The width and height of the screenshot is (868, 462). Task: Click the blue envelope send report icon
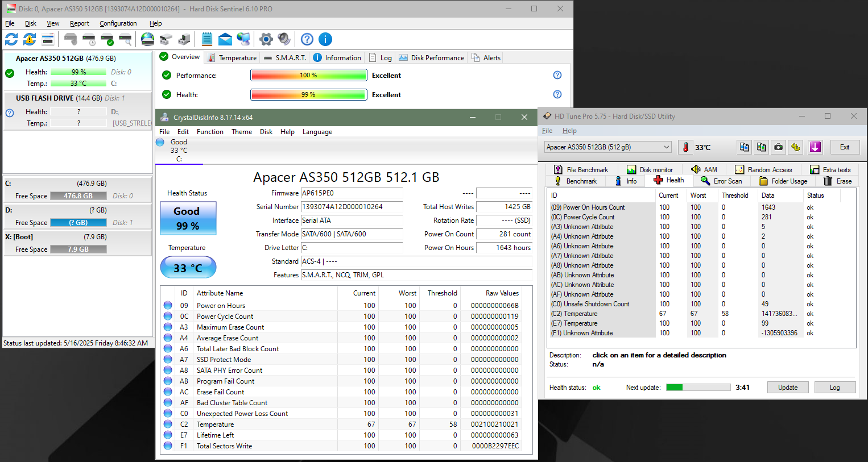point(225,39)
